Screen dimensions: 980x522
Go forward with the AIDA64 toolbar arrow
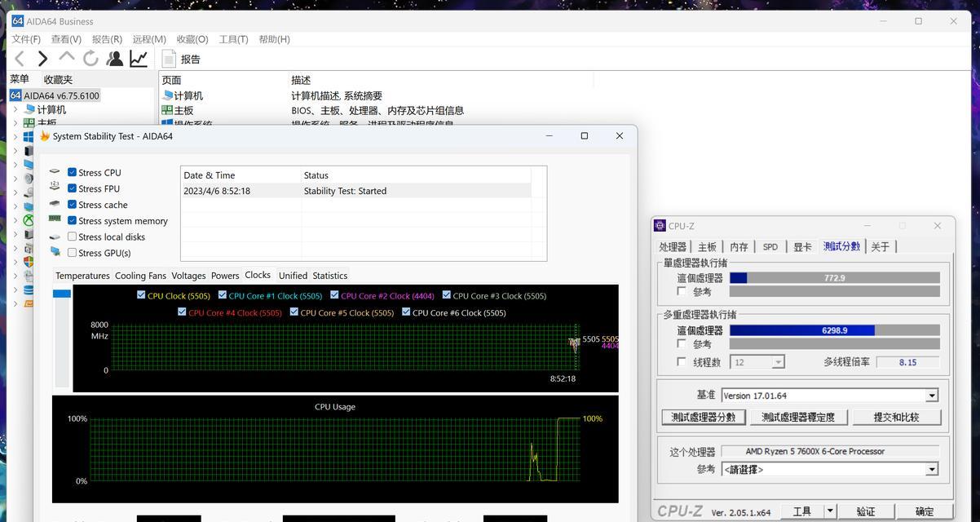[x=42, y=59]
